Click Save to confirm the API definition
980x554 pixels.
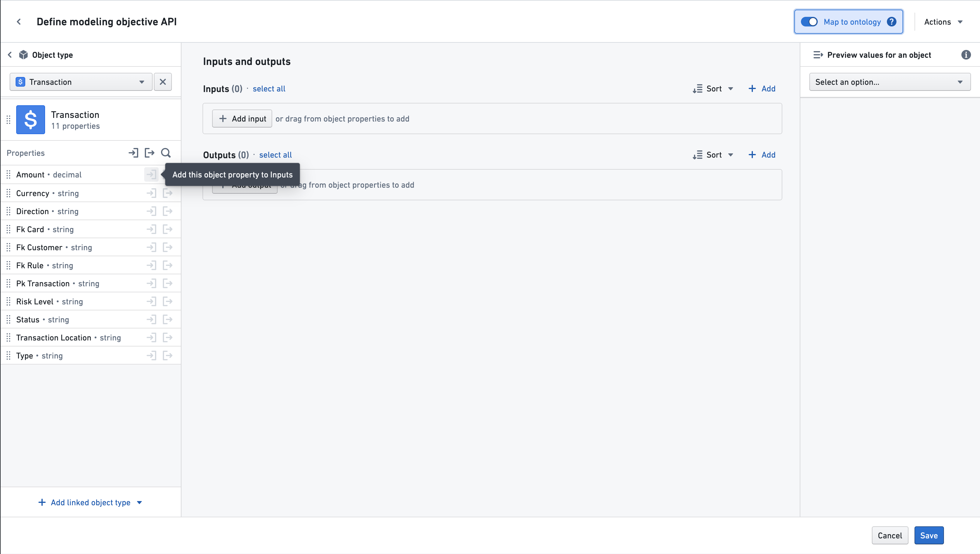(x=929, y=535)
